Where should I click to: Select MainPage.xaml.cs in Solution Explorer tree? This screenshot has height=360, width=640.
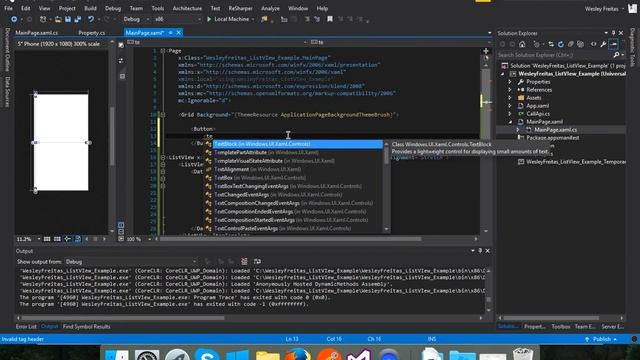tap(556, 130)
